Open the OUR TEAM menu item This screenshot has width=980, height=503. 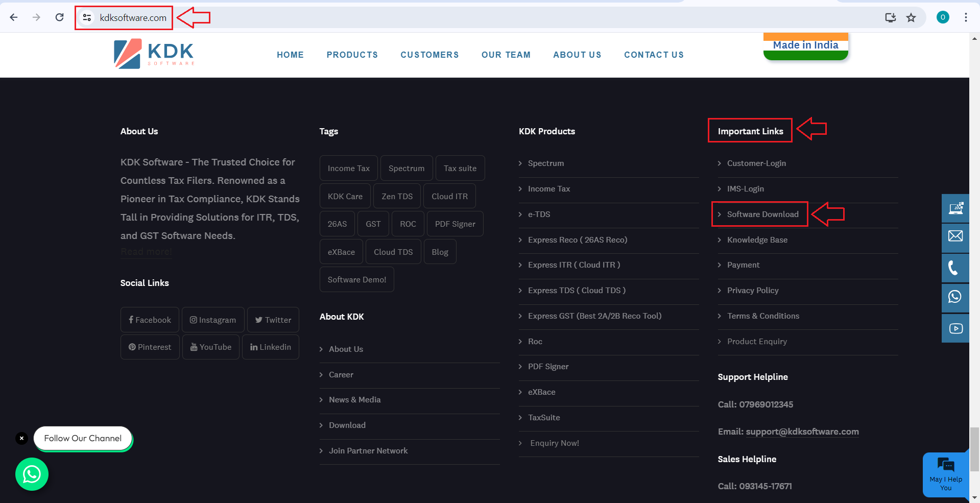pyautogui.click(x=506, y=55)
